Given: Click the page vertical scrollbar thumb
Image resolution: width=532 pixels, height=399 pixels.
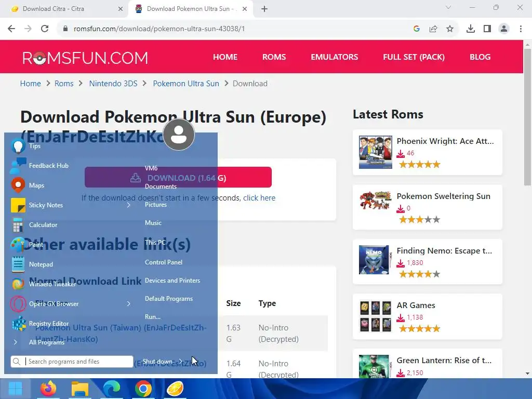Looking at the screenshot, I should [527, 117].
